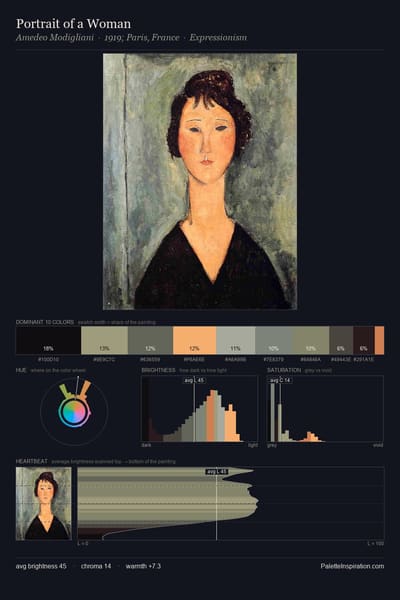This screenshot has width=400, height=600.
Task: Click the 'avg L 45' marker in Heartbeat chart
Action: [x=217, y=472]
